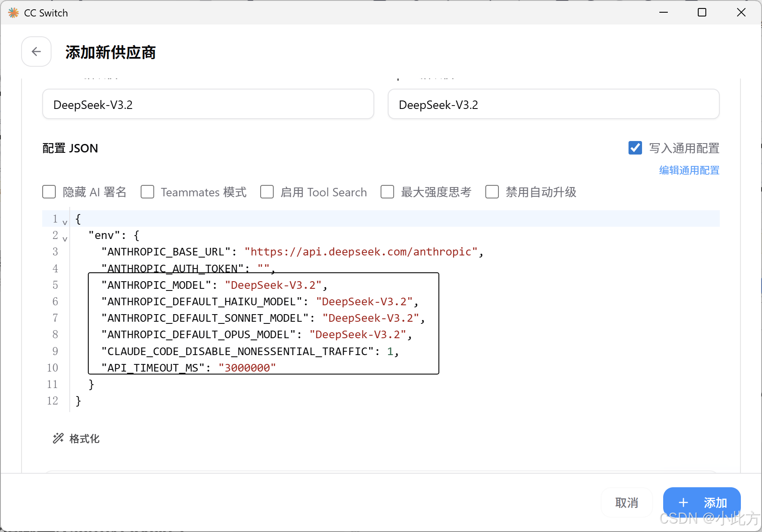Click the "3000000" timeout value

point(247,368)
